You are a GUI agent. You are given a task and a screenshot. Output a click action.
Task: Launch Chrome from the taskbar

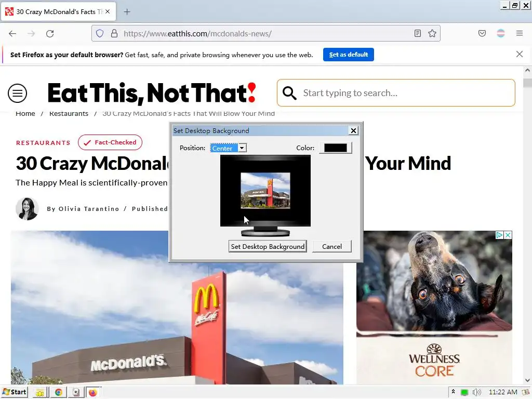point(58,393)
